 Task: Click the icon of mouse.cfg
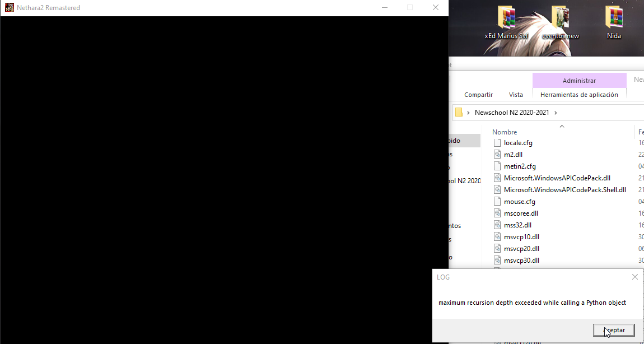pos(497,202)
